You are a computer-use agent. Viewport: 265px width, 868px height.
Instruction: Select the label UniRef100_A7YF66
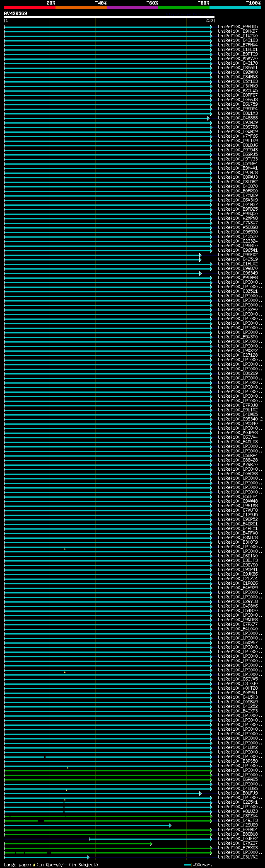(x=238, y=136)
